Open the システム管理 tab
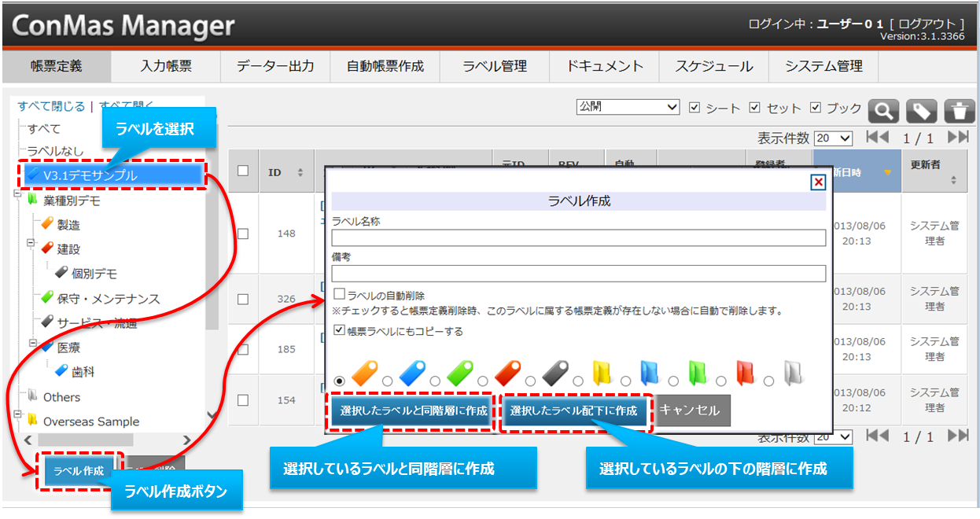The height and width of the screenshot is (519, 980). pos(823,66)
